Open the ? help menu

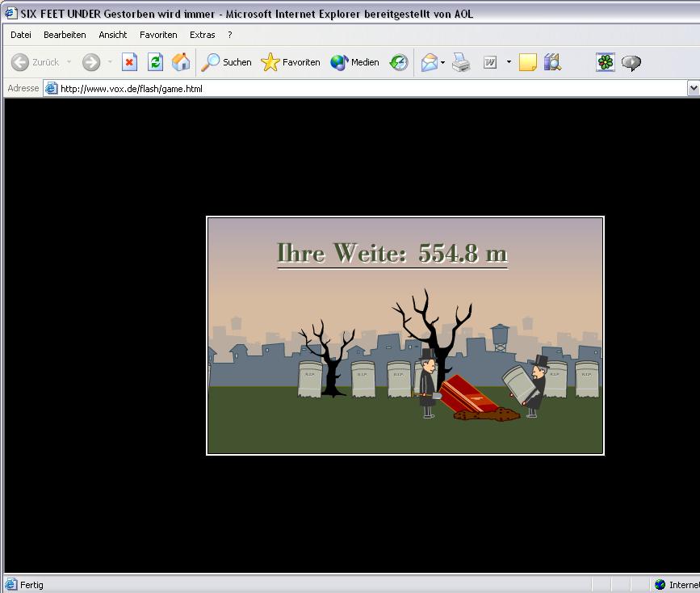(230, 35)
